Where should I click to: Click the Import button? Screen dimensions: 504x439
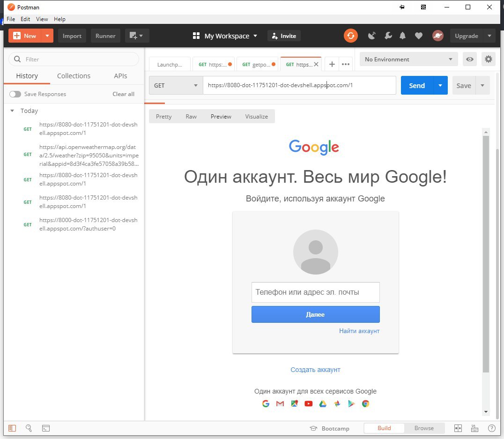click(x=72, y=36)
